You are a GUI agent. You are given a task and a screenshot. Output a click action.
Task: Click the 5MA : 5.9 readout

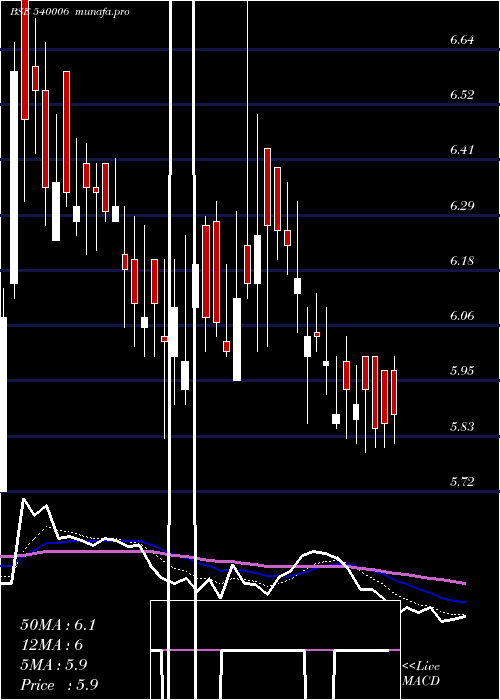click(x=54, y=665)
